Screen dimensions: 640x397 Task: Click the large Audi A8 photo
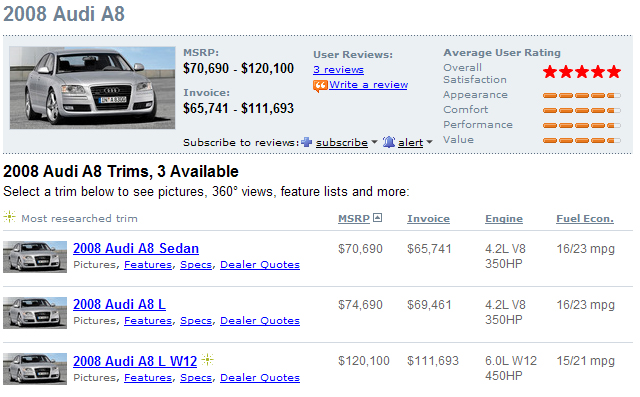coord(92,88)
